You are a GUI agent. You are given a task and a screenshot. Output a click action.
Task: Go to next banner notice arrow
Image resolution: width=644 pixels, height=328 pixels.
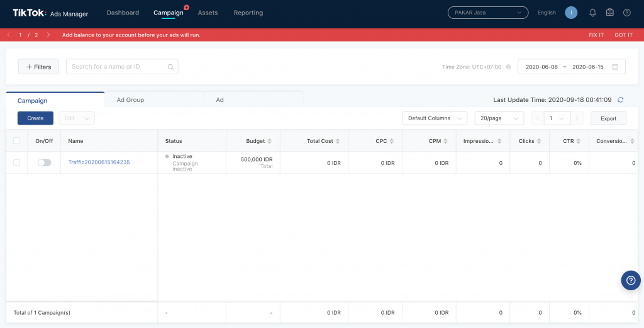48,35
